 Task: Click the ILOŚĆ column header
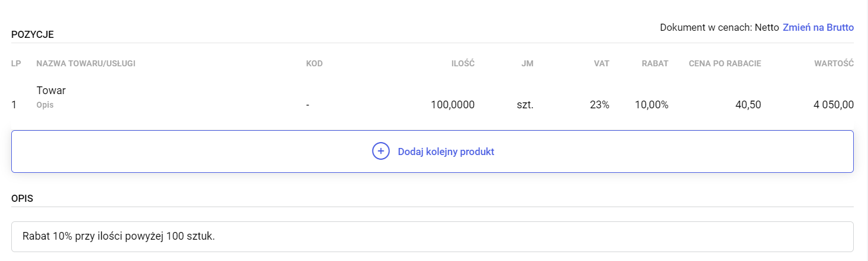(464, 63)
